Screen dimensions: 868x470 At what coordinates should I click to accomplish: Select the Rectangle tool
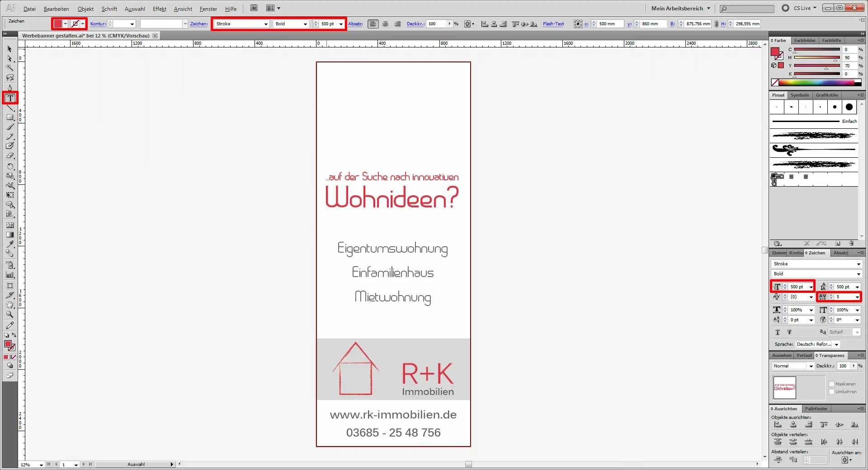point(10,117)
